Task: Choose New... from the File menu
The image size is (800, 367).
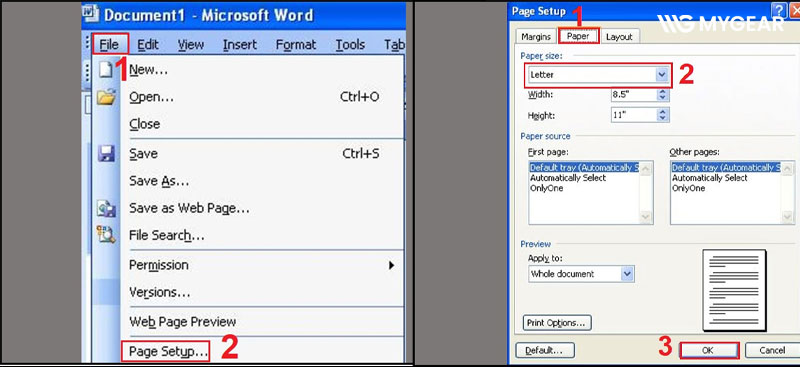Action: [x=149, y=69]
